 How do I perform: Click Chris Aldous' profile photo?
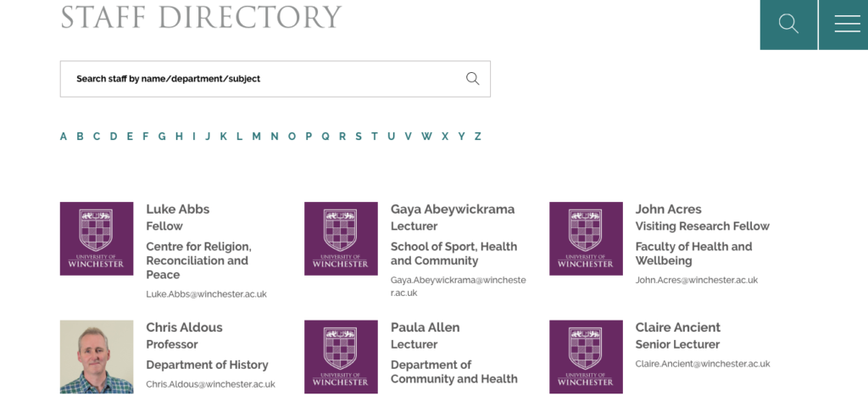[x=97, y=356]
